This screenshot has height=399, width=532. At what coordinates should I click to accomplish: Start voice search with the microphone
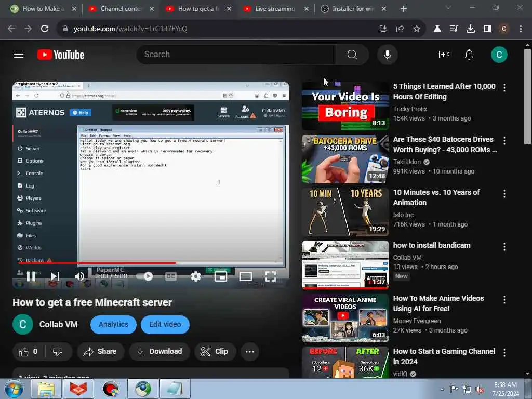[x=387, y=54]
